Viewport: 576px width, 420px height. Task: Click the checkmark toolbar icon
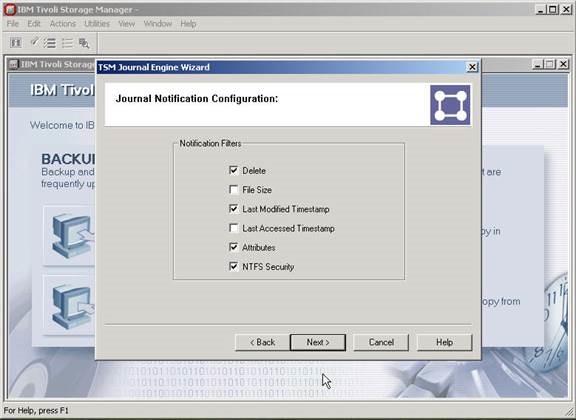(x=35, y=42)
